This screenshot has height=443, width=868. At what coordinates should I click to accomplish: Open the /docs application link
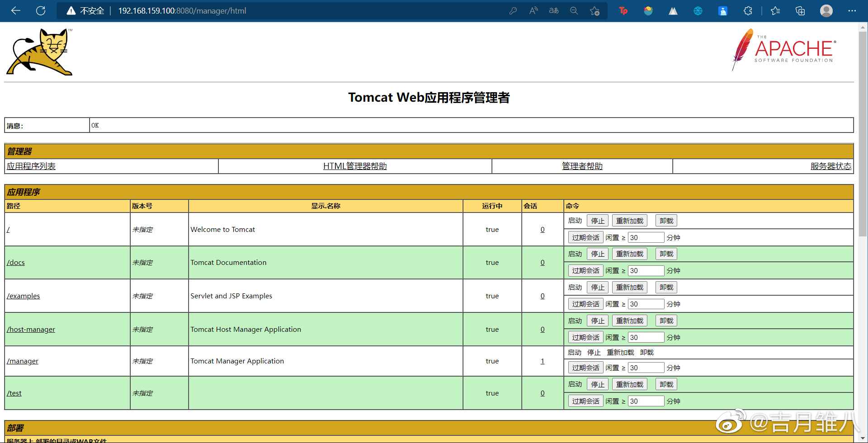[x=16, y=263]
